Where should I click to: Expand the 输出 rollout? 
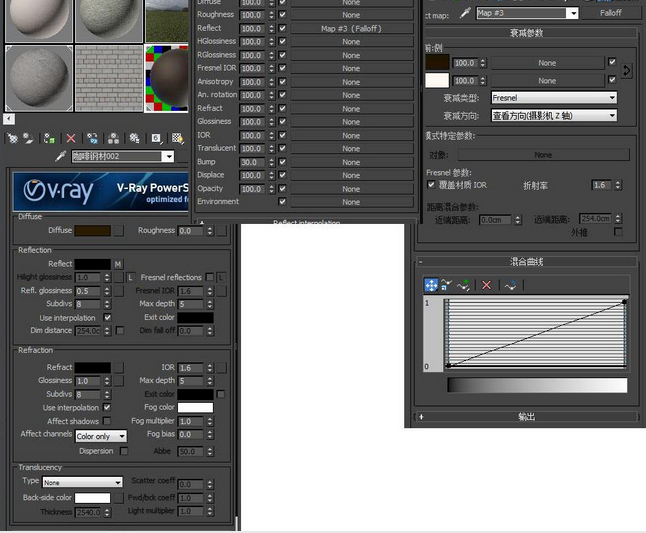click(x=527, y=417)
